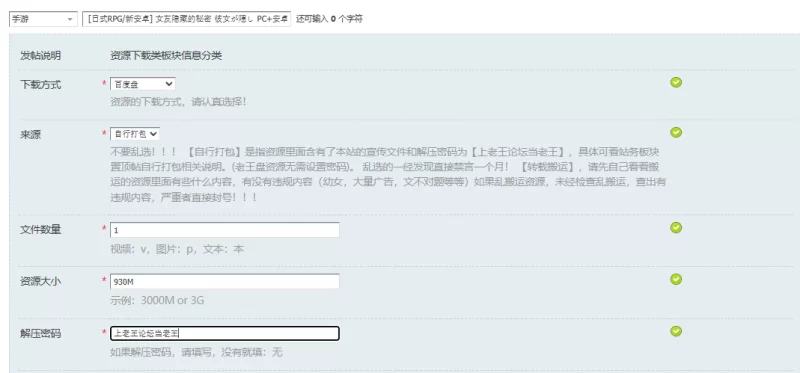
Task: Open the 手游 category dropdown
Action: click(x=43, y=19)
